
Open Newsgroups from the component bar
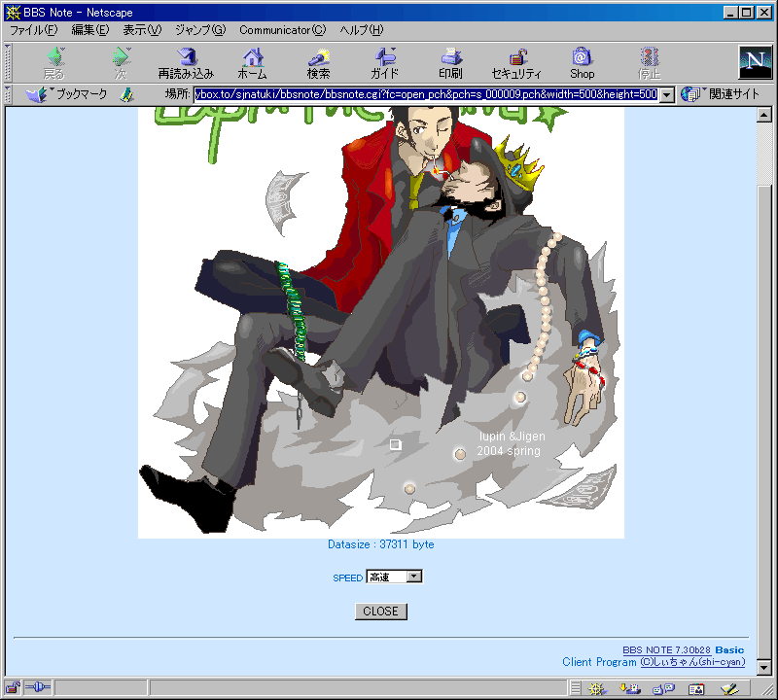click(x=663, y=688)
